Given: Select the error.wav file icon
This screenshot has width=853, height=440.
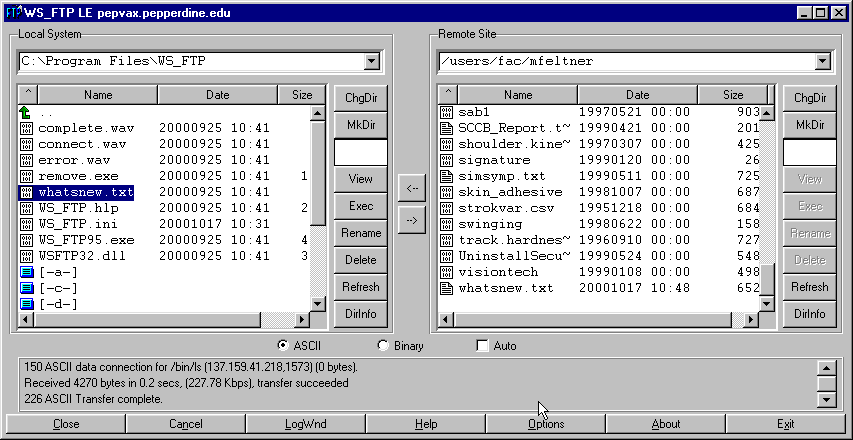Looking at the screenshot, I should tap(26, 160).
